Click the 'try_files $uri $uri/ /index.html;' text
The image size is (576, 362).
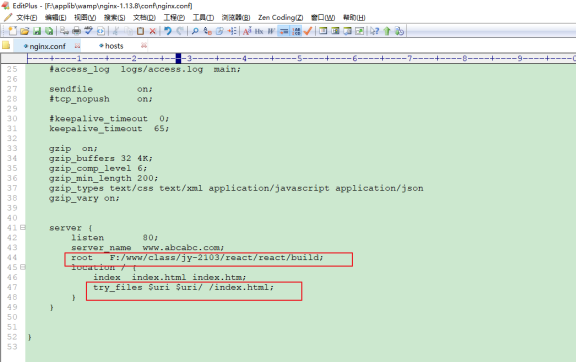(x=183, y=287)
